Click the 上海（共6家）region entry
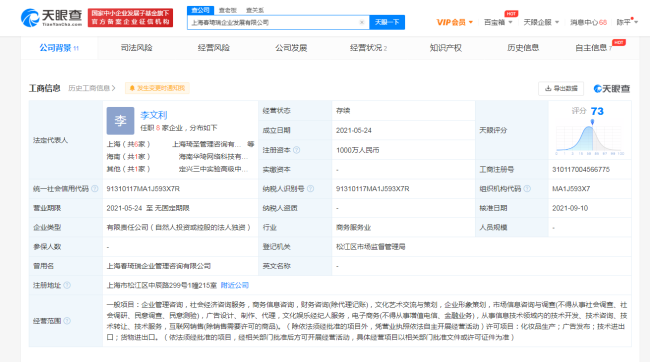This screenshot has width=650, height=362. (x=129, y=144)
